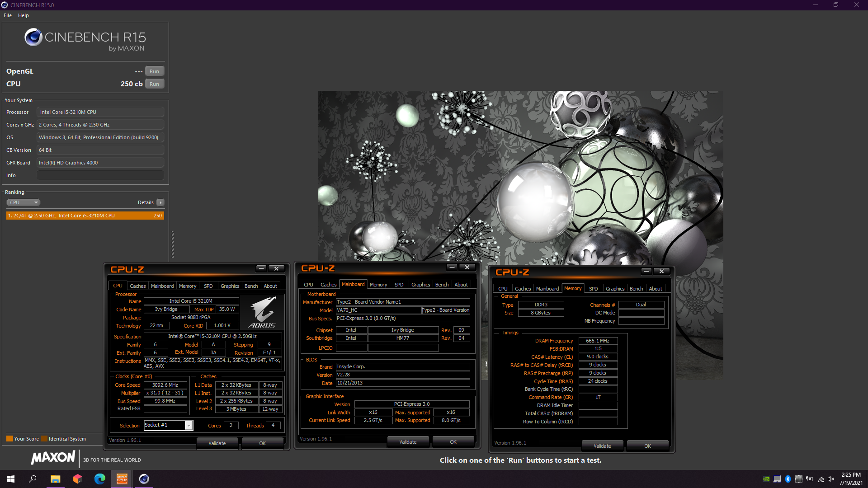Click the AORUS eagle logo in CPU-Z
This screenshot has height=488, width=868.
(262, 312)
